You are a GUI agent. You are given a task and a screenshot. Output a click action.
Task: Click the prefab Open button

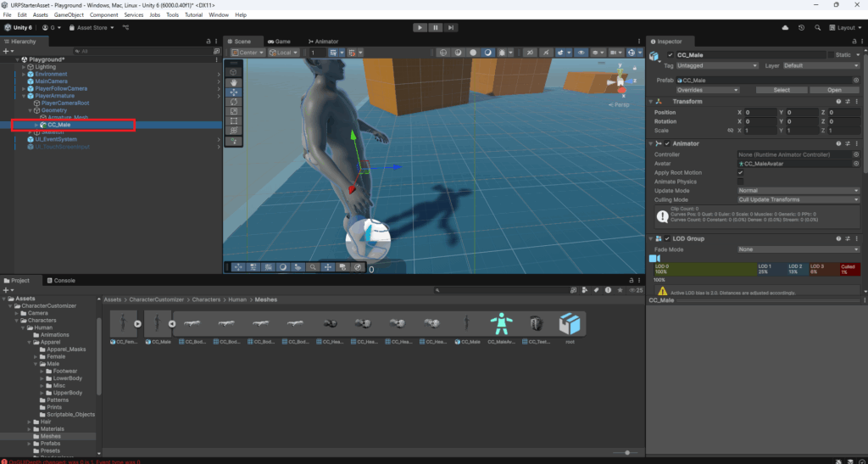(834, 90)
